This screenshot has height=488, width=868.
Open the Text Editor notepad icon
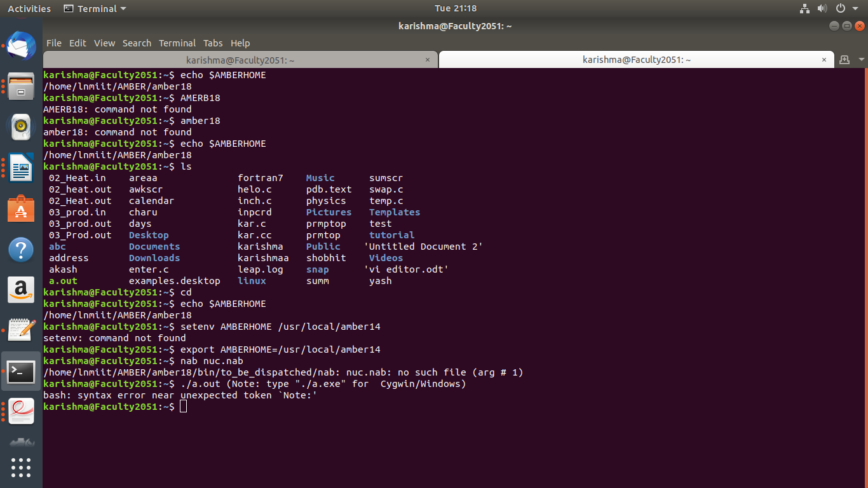[x=21, y=330]
